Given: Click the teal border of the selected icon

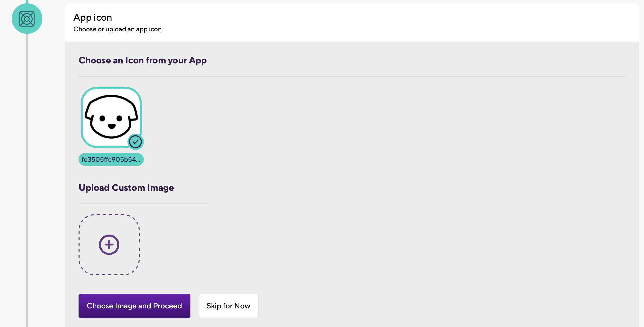Looking at the screenshot, I should pyautogui.click(x=82, y=117).
